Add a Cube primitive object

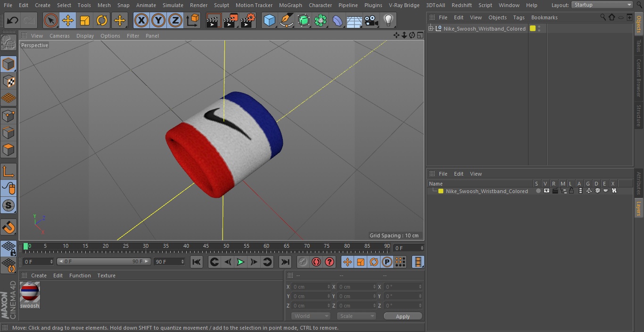point(269,21)
